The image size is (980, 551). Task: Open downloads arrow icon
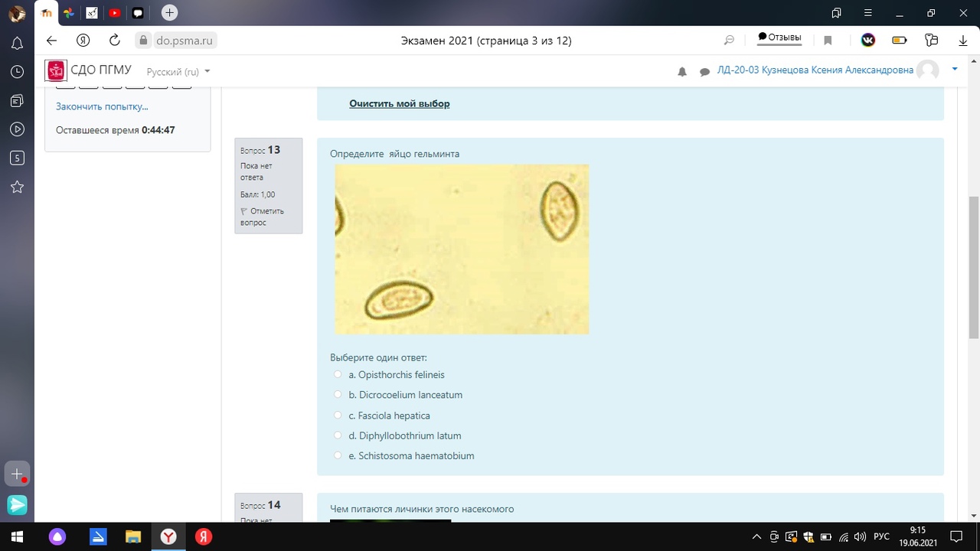coord(963,41)
